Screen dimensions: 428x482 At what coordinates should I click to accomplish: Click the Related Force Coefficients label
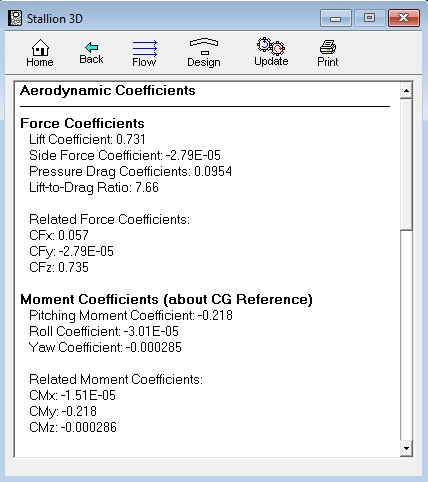(x=109, y=219)
